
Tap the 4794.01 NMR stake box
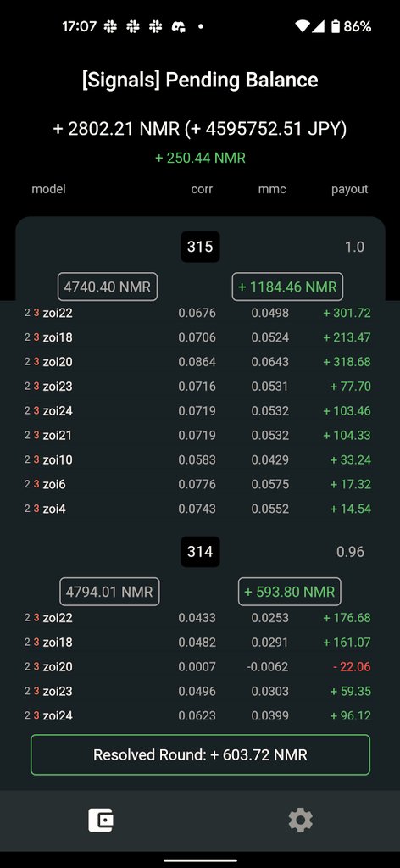109,592
